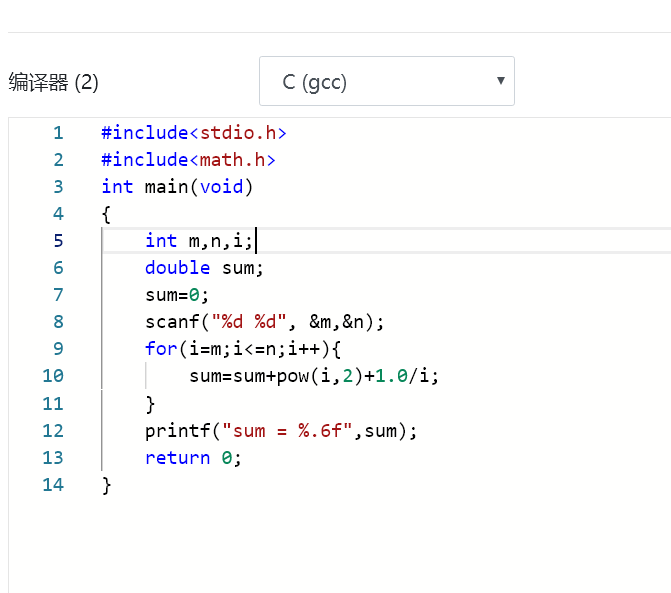
Task: Click the double sum; line
Action: 204,268
